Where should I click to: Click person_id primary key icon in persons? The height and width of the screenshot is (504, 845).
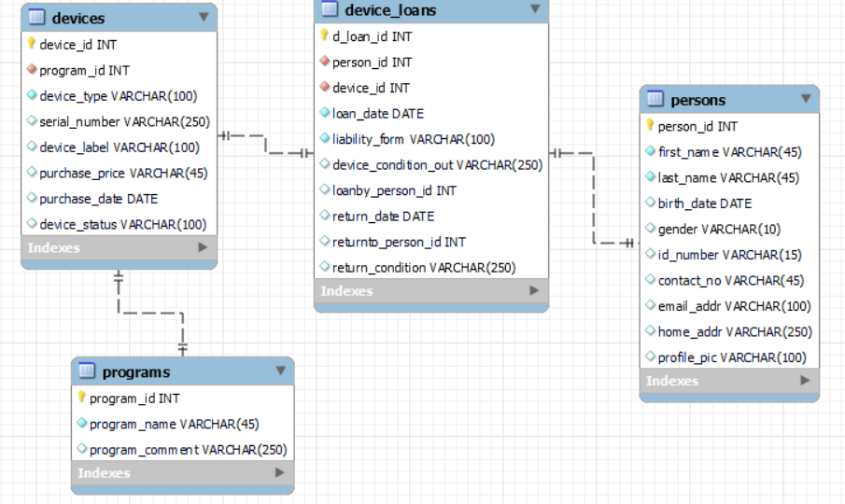(650, 125)
